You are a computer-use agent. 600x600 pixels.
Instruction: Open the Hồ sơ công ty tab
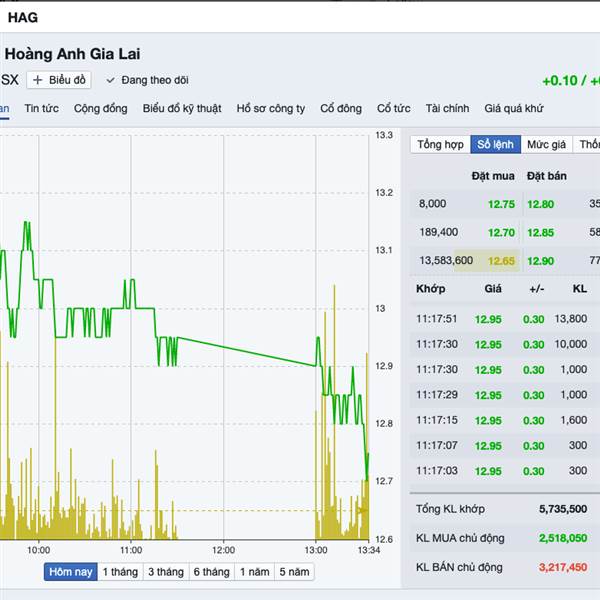coord(271,108)
